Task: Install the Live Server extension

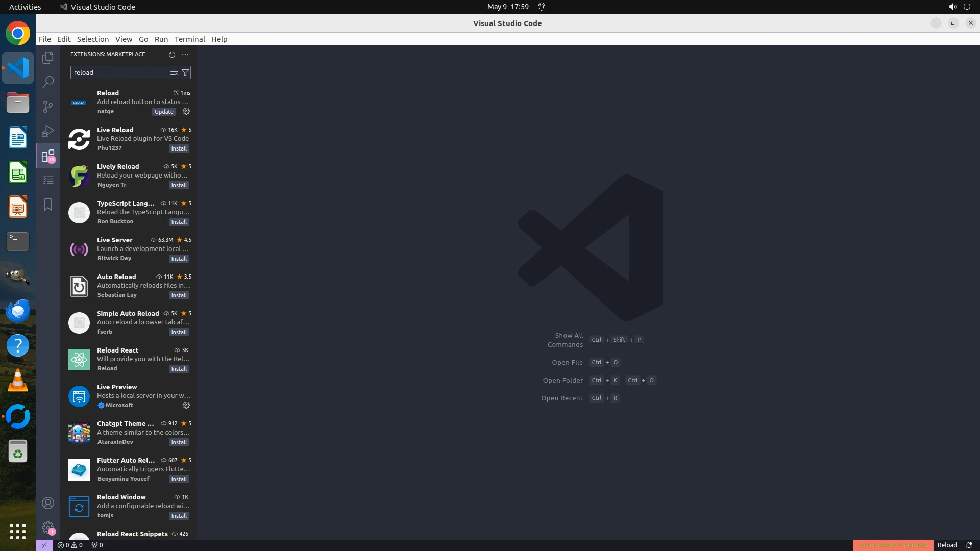Action: coord(179,259)
